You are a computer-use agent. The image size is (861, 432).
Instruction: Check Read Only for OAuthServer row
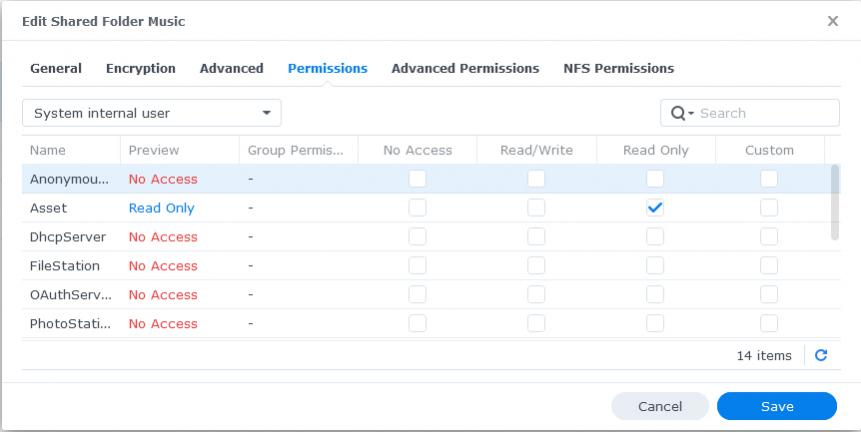coord(655,295)
